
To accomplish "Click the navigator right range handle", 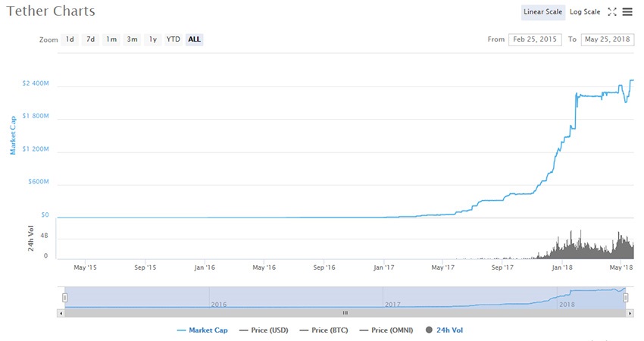I will [626, 297].
